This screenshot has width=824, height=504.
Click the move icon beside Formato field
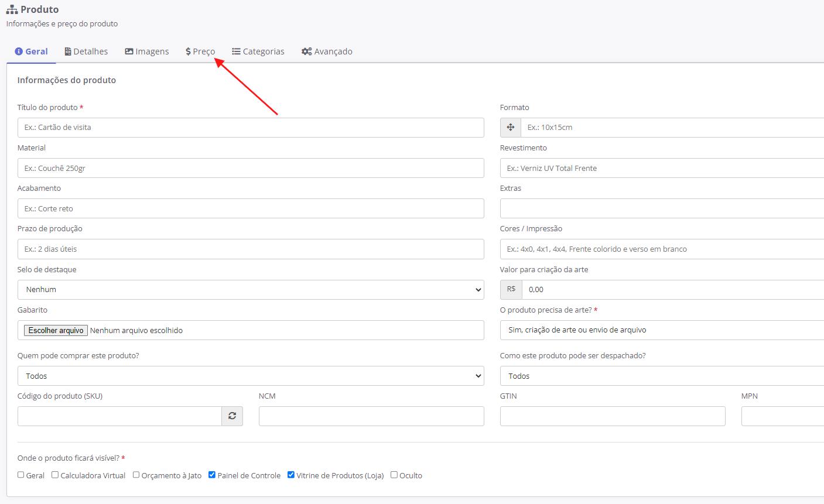[x=511, y=128]
